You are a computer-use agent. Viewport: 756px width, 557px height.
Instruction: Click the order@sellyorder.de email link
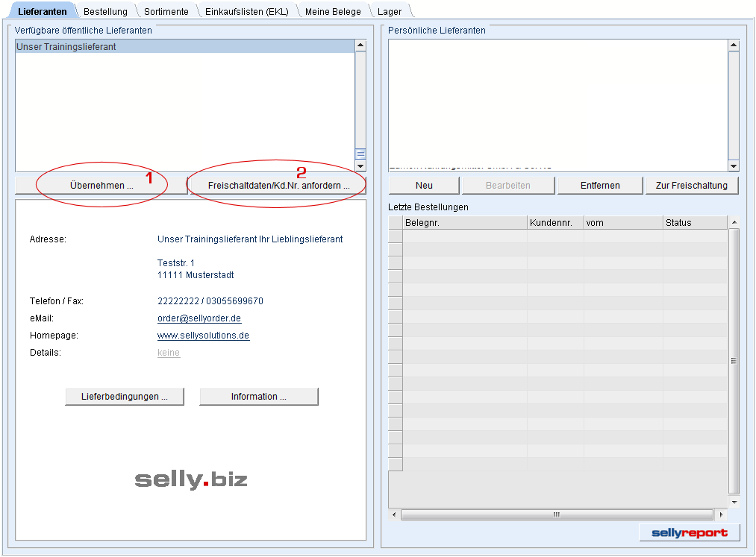[x=199, y=318]
